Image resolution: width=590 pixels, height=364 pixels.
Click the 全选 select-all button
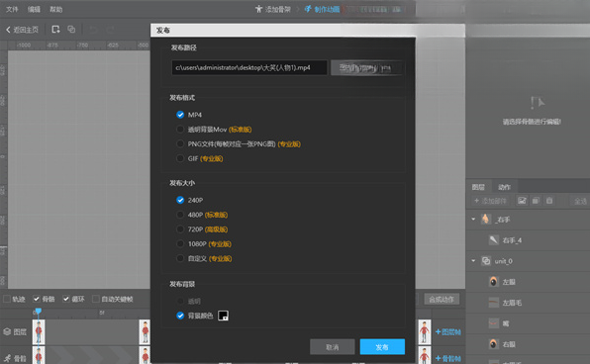[580, 201]
